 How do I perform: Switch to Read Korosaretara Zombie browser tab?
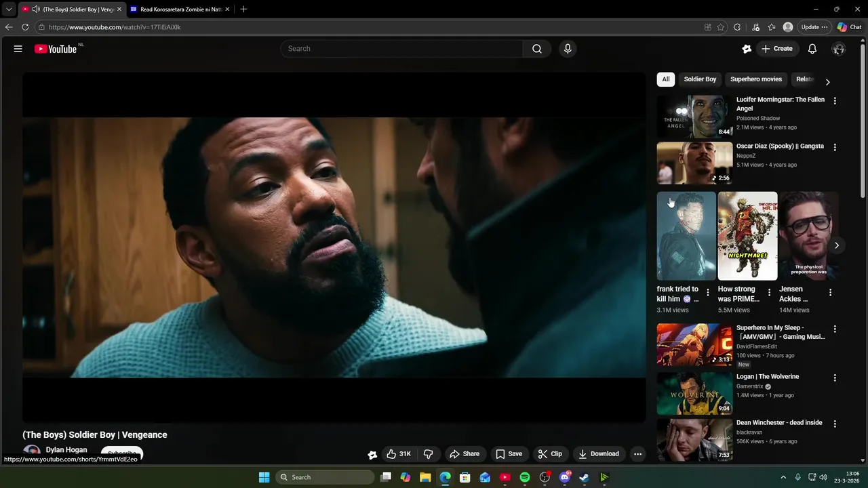point(180,9)
